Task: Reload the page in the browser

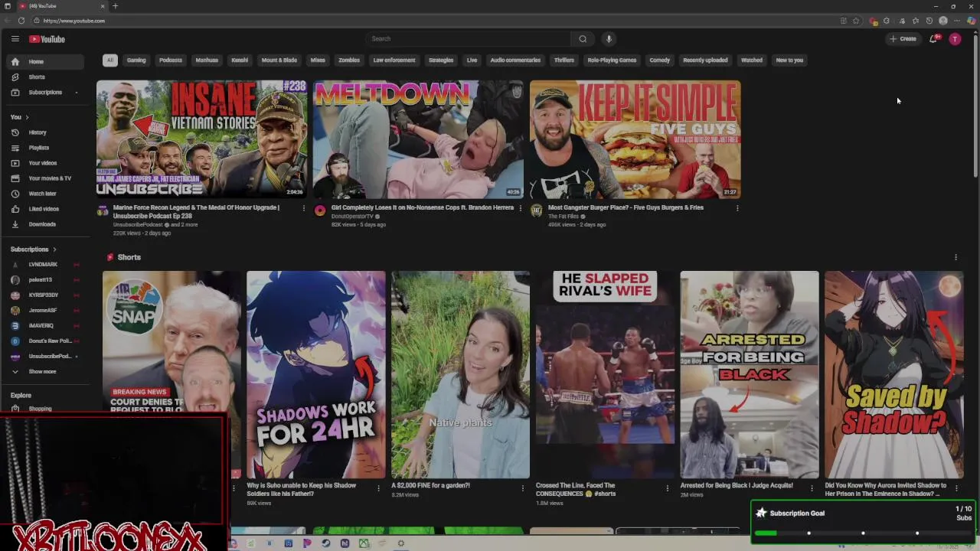Action: click(21, 21)
